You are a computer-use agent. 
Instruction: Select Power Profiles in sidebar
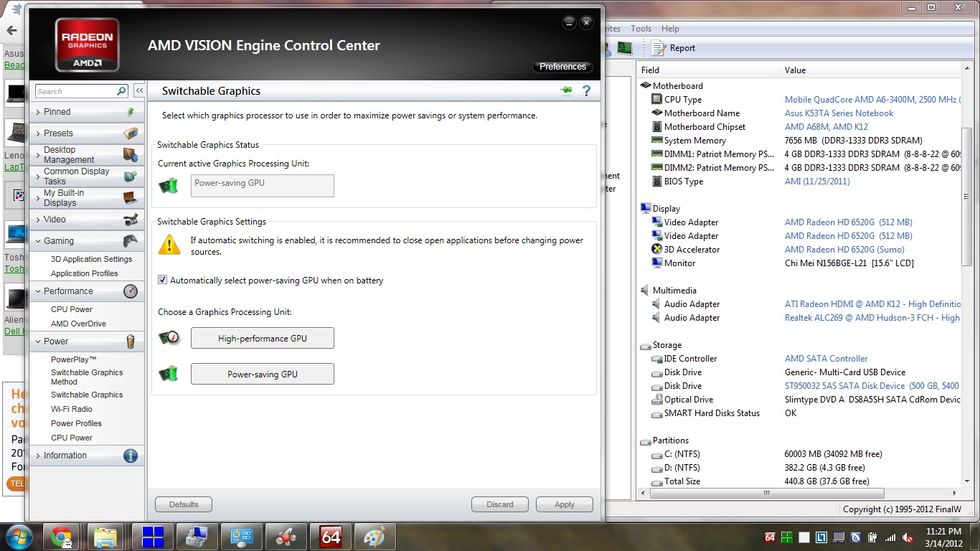(x=76, y=423)
